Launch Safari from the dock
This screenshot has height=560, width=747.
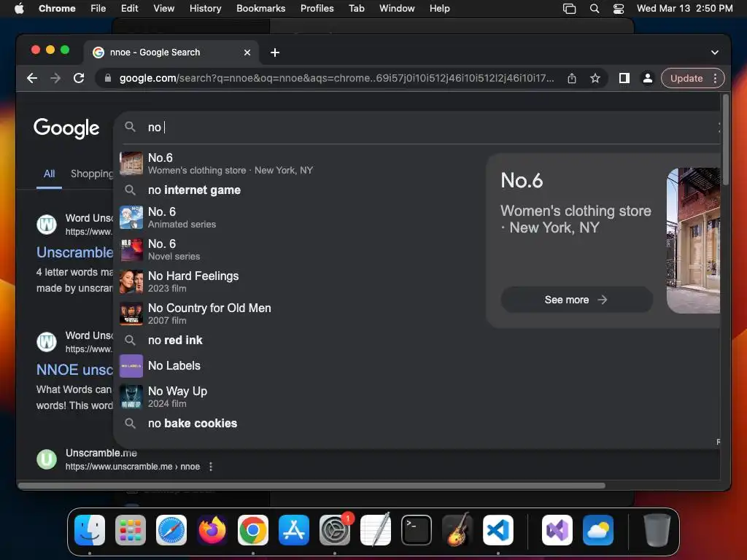click(171, 530)
